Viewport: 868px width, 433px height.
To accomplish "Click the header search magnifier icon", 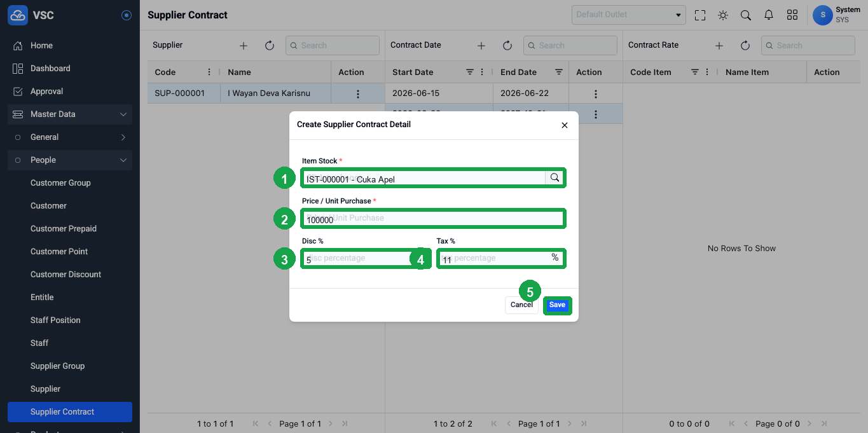I will pos(746,15).
